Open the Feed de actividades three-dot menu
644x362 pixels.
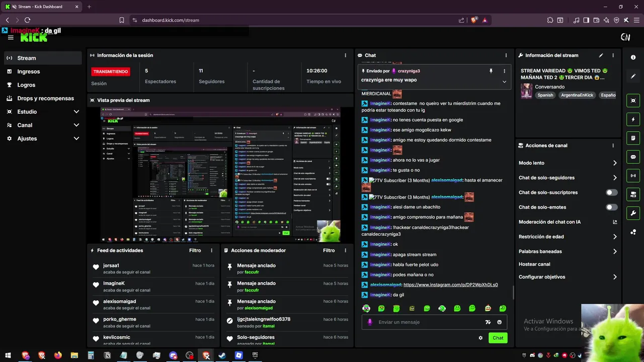[x=211, y=250]
